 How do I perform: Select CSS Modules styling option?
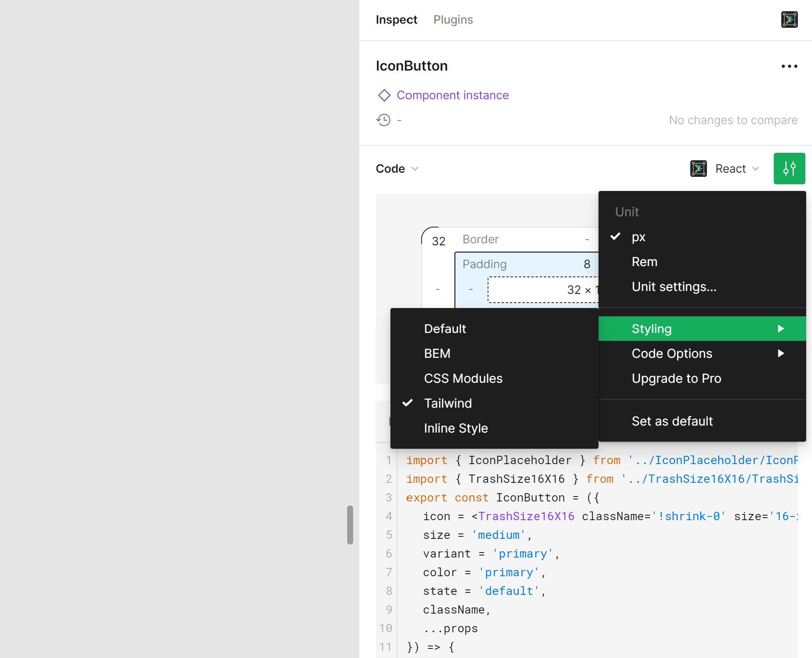click(x=464, y=378)
